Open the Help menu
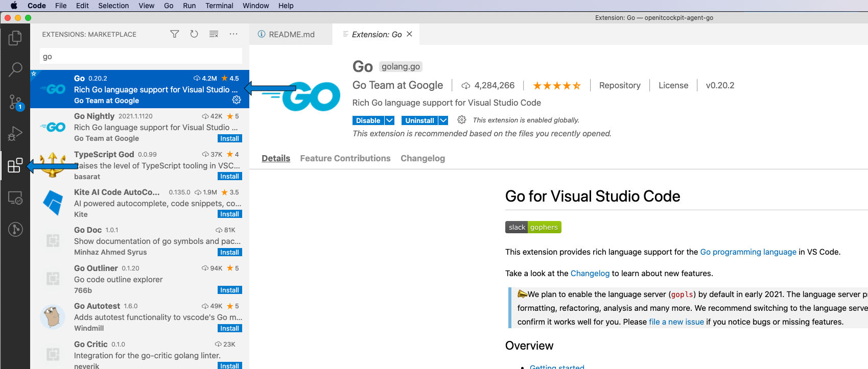Image resolution: width=868 pixels, height=369 pixels. (286, 6)
